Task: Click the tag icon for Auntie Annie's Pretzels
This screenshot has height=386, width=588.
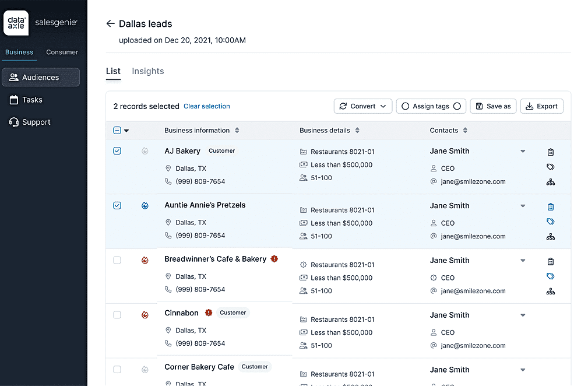Action: pyautogui.click(x=551, y=222)
